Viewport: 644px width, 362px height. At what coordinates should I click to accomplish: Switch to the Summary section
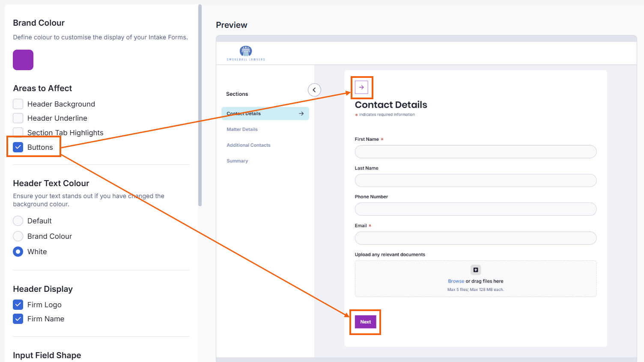(x=238, y=161)
